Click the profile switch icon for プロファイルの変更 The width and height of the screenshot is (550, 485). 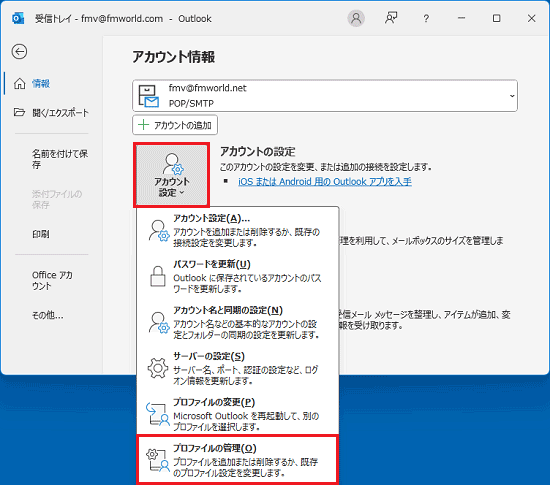pos(158,414)
